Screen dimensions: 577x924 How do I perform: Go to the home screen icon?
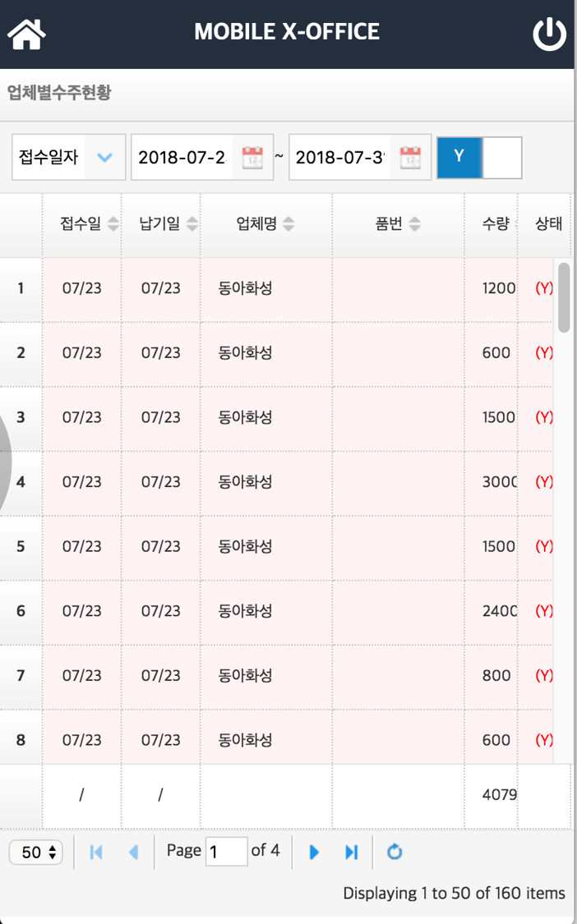click(26, 34)
